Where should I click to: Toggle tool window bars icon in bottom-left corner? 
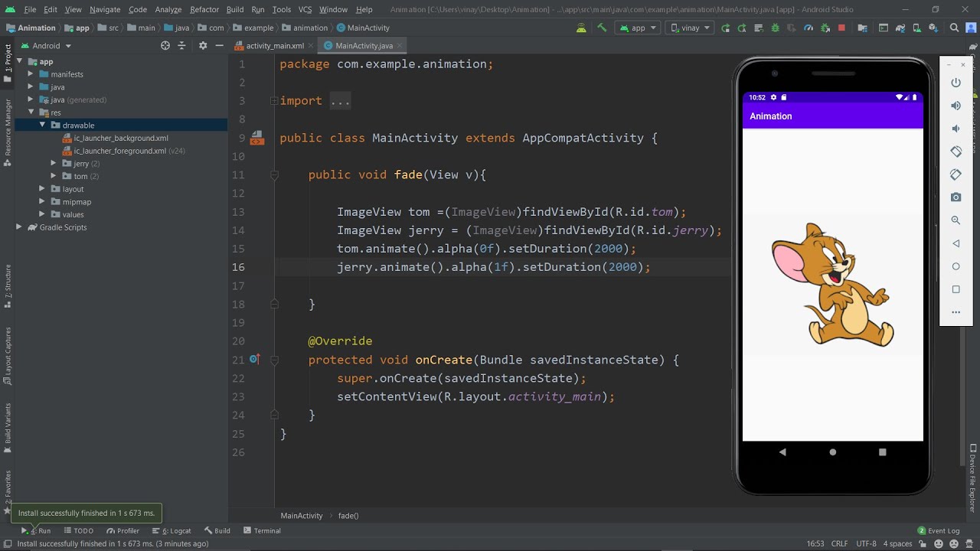tap(6, 544)
